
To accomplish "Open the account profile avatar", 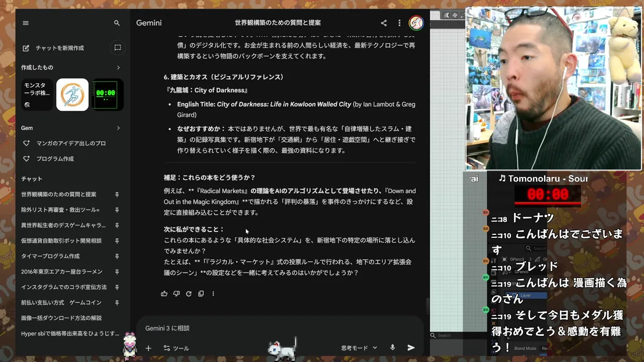I will (416, 23).
